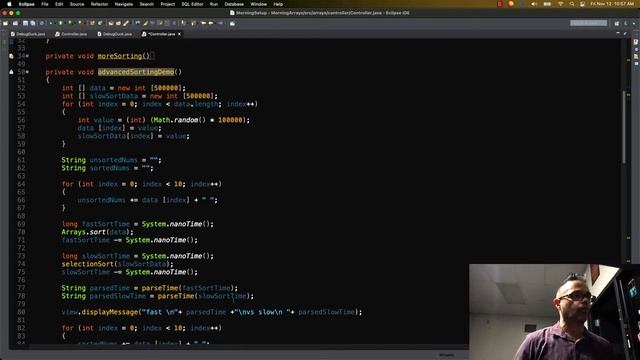Click on selectionSort(slowSortData) on line 74

click(118, 264)
